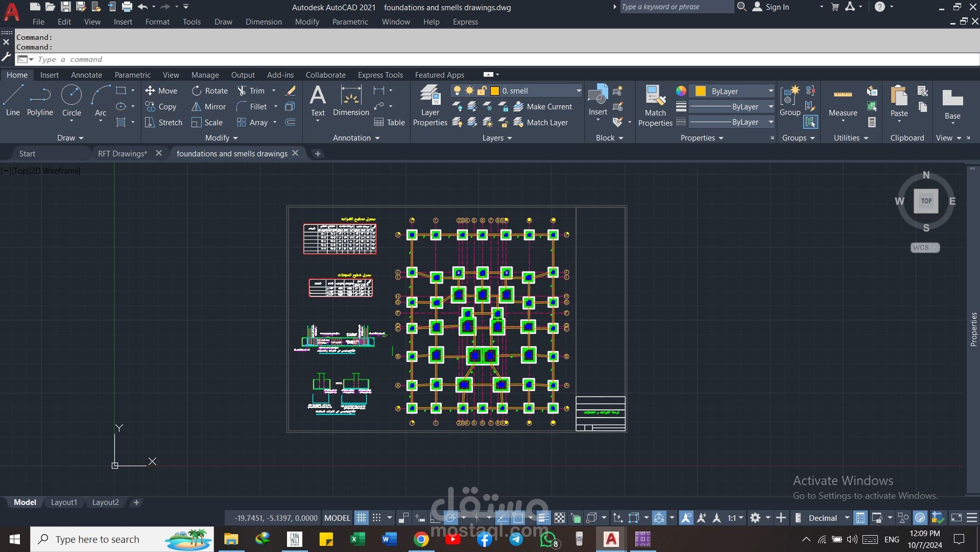Switch to Layout1 tab

(64, 502)
